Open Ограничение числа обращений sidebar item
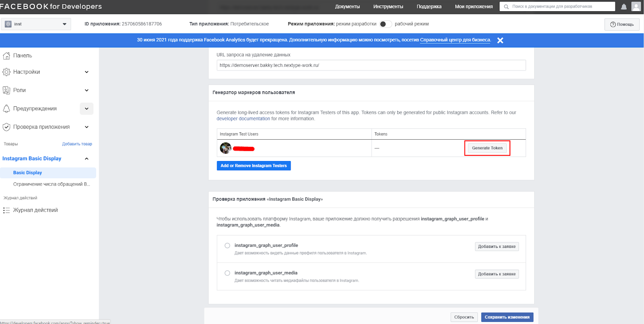The image size is (644, 324). pos(52,184)
